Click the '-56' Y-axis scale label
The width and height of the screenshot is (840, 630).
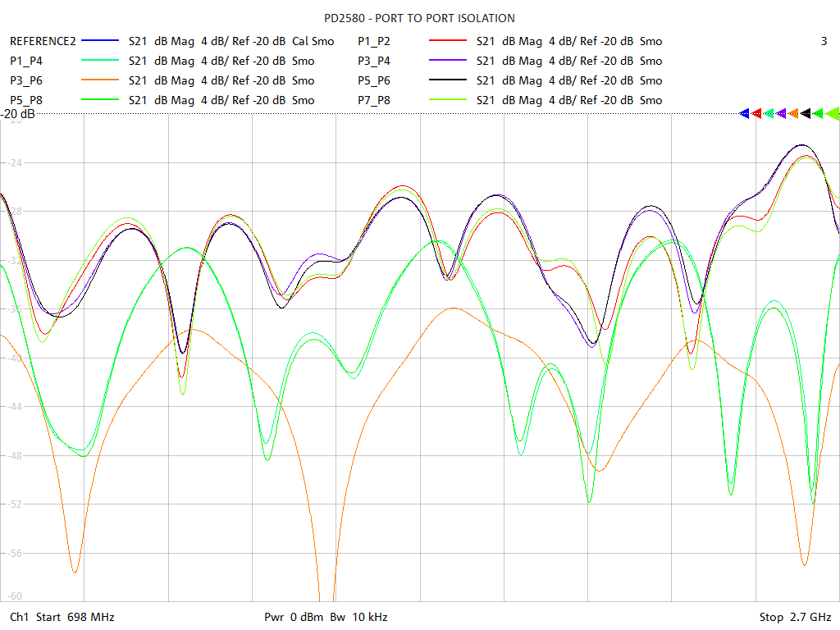click(x=14, y=553)
